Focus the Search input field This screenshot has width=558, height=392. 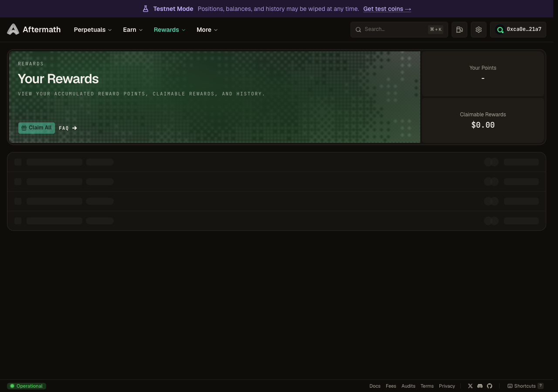[399, 30]
